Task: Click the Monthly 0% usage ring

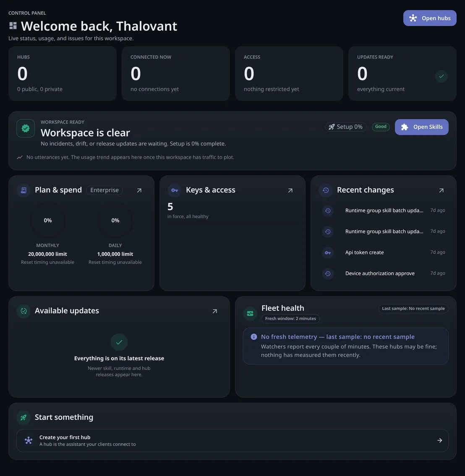Action: click(x=48, y=221)
